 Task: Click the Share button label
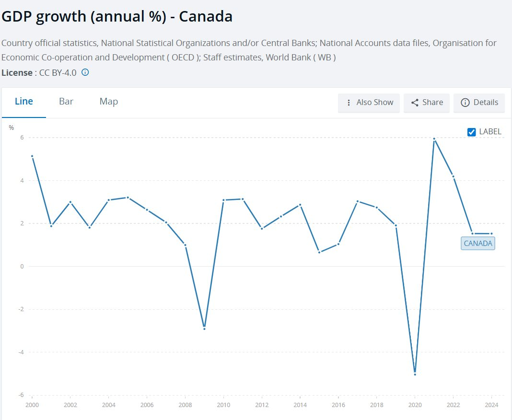click(432, 103)
